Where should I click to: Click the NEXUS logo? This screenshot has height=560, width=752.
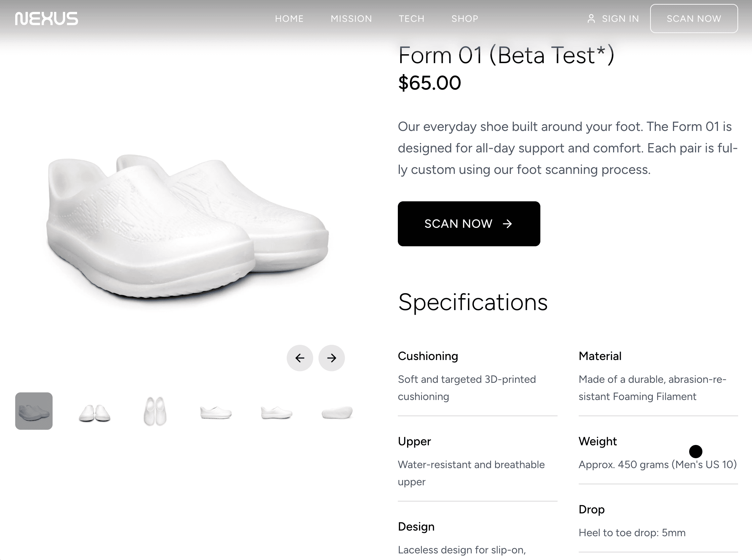pos(46,18)
